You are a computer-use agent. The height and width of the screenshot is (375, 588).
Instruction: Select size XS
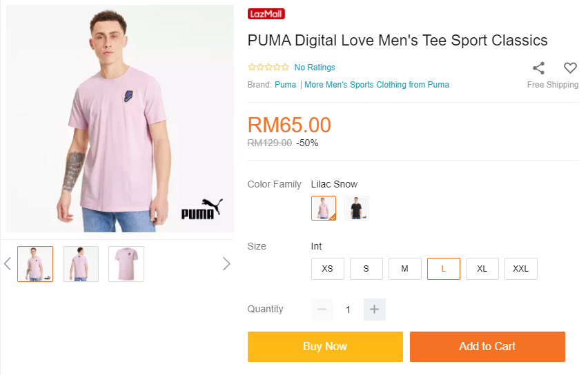pos(327,269)
